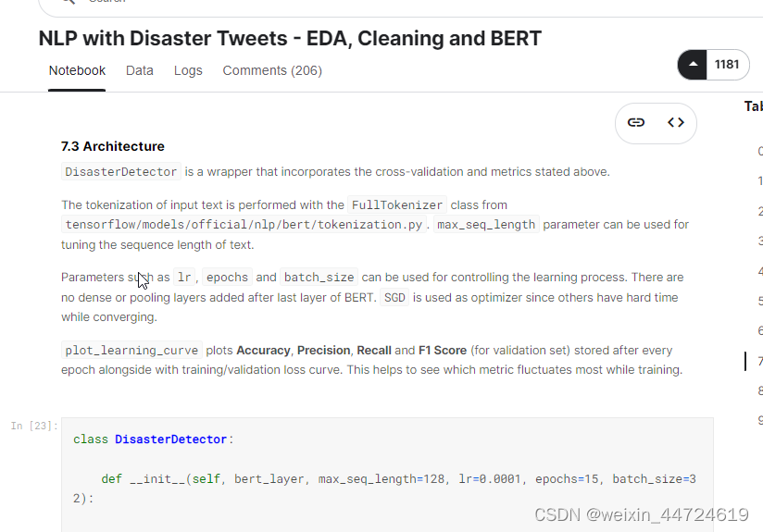Select table of contents entry 5
The height and width of the screenshot is (532, 763).
760,301
